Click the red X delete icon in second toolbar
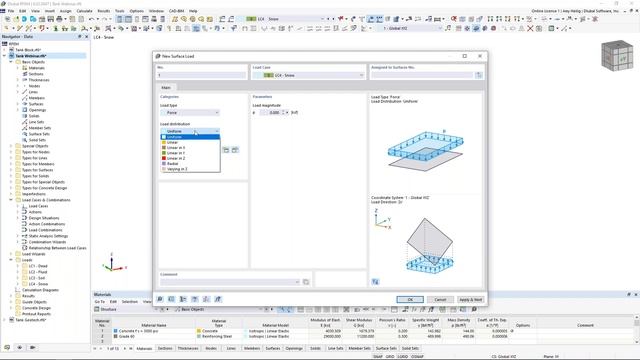640x360 pixels. point(530,28)
